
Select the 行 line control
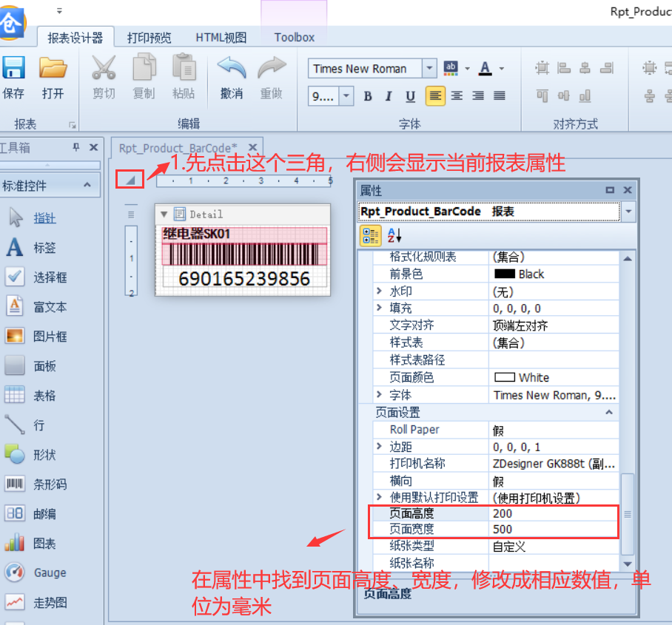tap(38, 425)
